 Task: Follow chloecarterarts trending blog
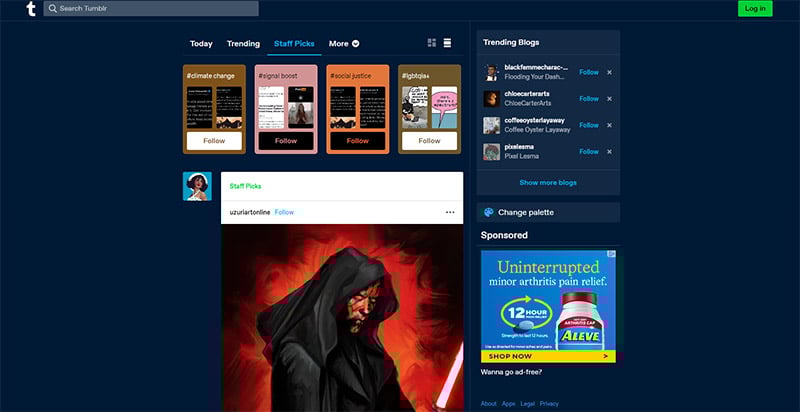589,99
